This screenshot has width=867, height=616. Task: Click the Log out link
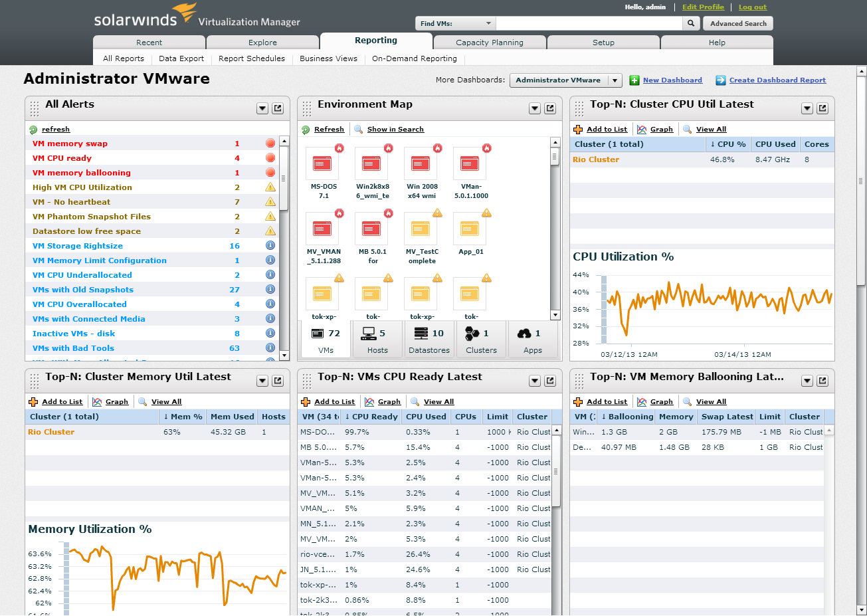[x=753, y=7]
